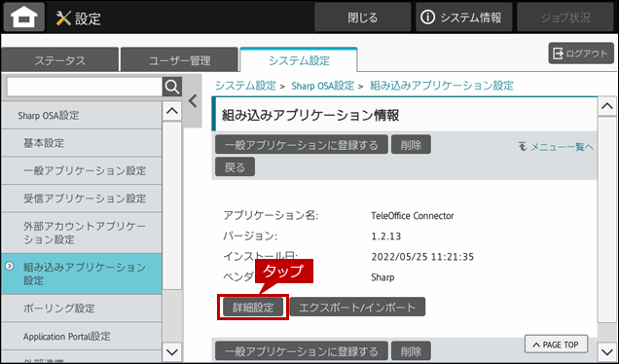This screenshot has width=619, height=364.
Task: Click the 組み込みアプリケーション情報 heading
Action: tap(310, 115)
